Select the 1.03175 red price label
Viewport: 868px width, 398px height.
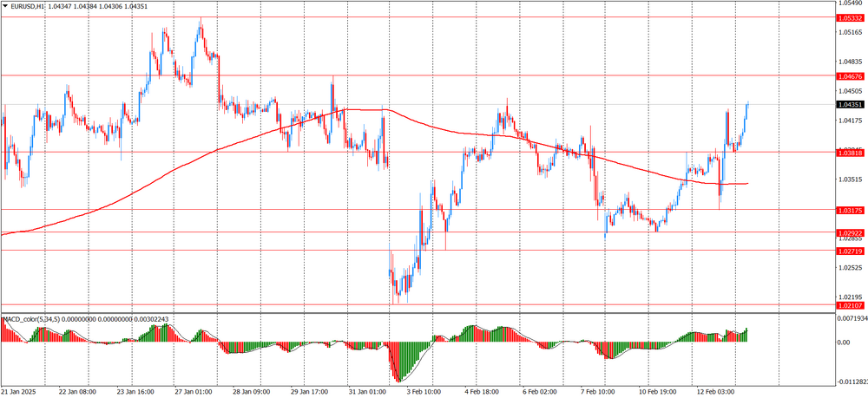point(850,210)
